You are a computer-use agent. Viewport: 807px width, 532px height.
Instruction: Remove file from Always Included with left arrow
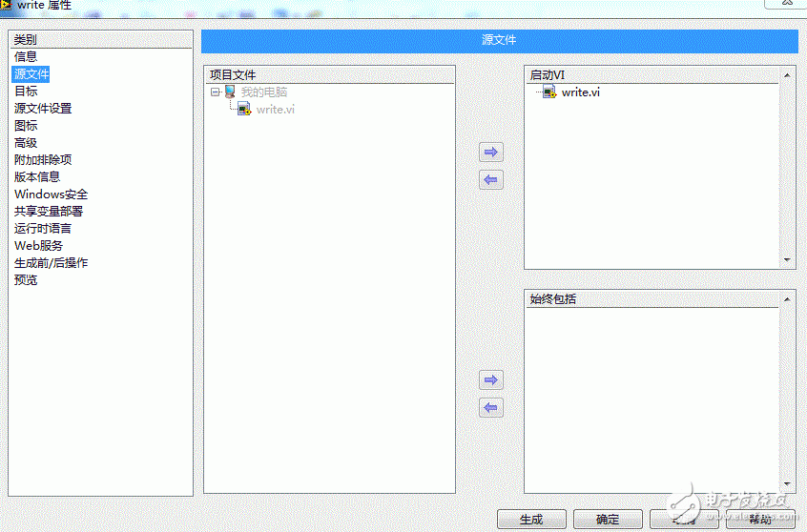pyautogui.click(x=491, y=408)
